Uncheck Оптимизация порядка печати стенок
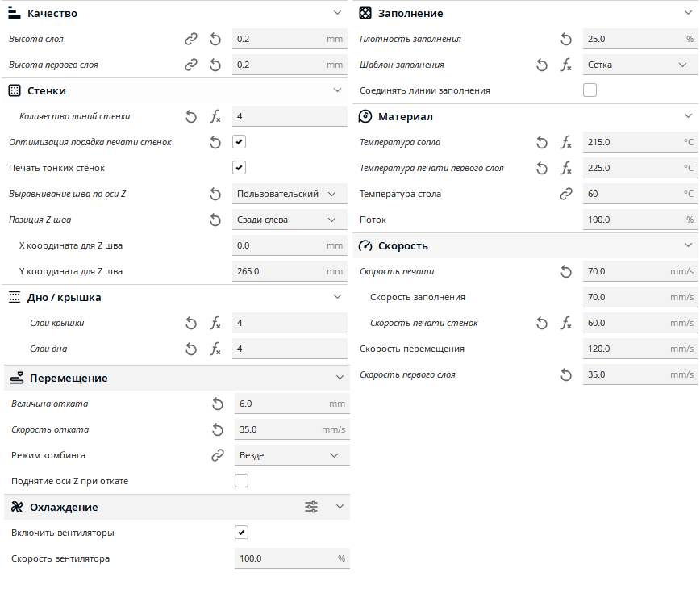700x594 pixels. point(240,142)
